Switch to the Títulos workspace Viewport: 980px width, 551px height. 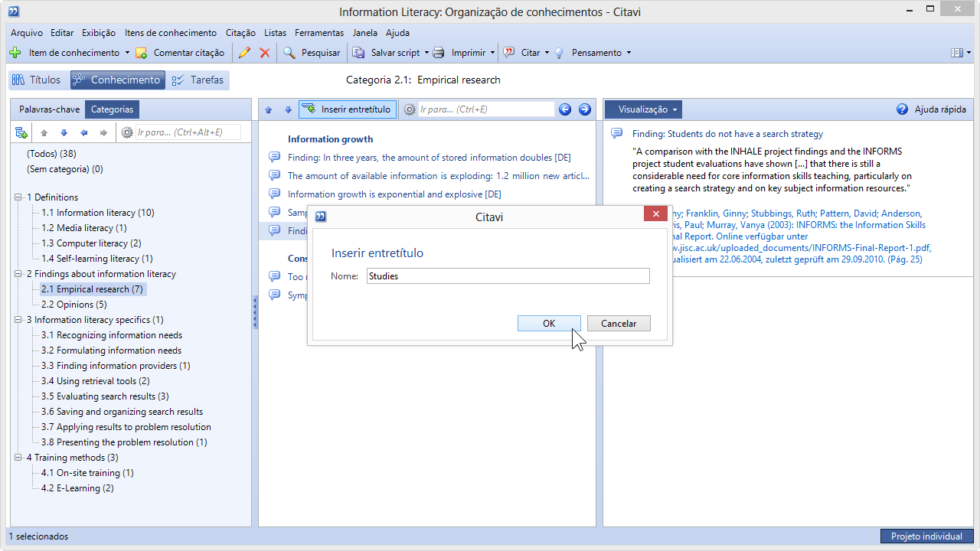point(37,80)
